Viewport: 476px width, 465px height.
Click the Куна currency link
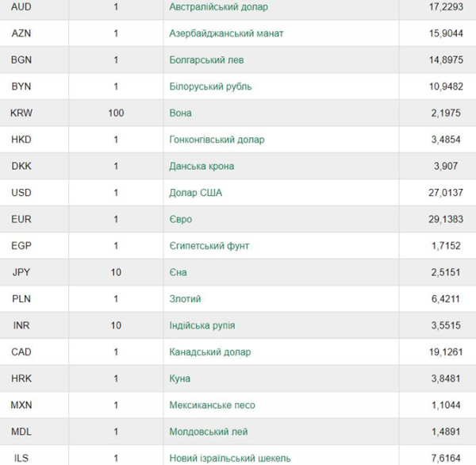pyautogui.click(x=180, y=379)
